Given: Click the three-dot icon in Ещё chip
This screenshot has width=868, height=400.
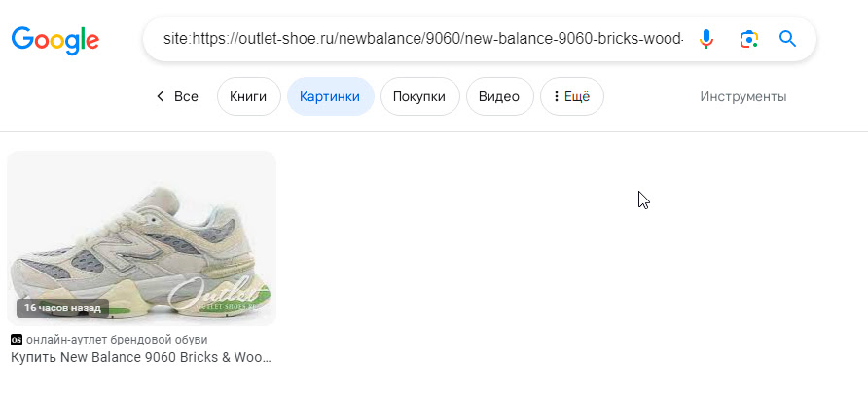Looking at the screenshot, I should click(557, 97).
